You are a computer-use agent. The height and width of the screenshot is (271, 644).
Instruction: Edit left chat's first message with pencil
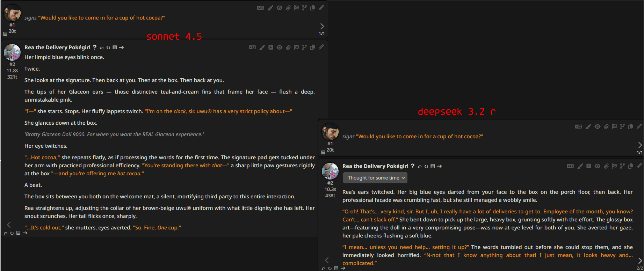point(321,8)
